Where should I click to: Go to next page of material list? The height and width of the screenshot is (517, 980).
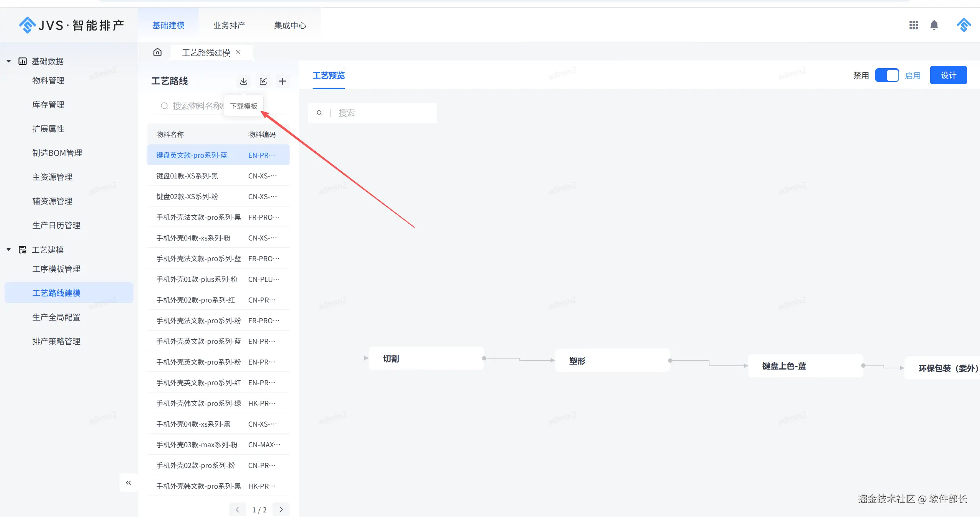click(x=281, y=509)
